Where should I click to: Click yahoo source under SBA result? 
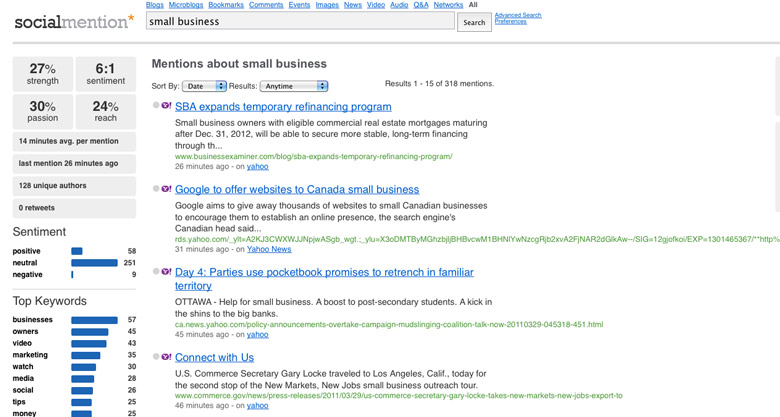[x=258, y=167]
